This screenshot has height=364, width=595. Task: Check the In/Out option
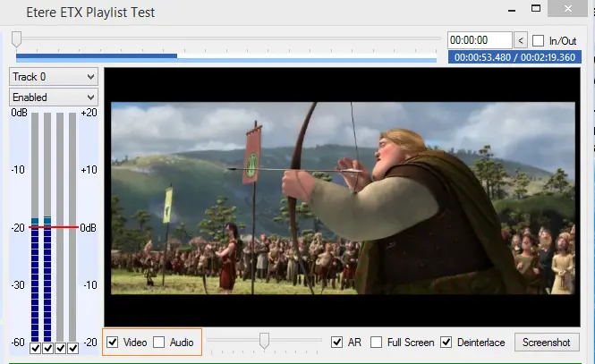click(x=539, y=40)
